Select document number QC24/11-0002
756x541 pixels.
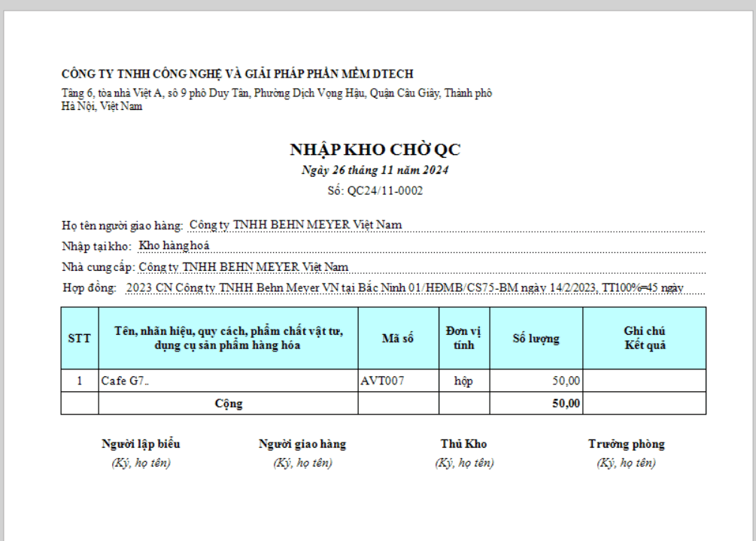[384, 191]
